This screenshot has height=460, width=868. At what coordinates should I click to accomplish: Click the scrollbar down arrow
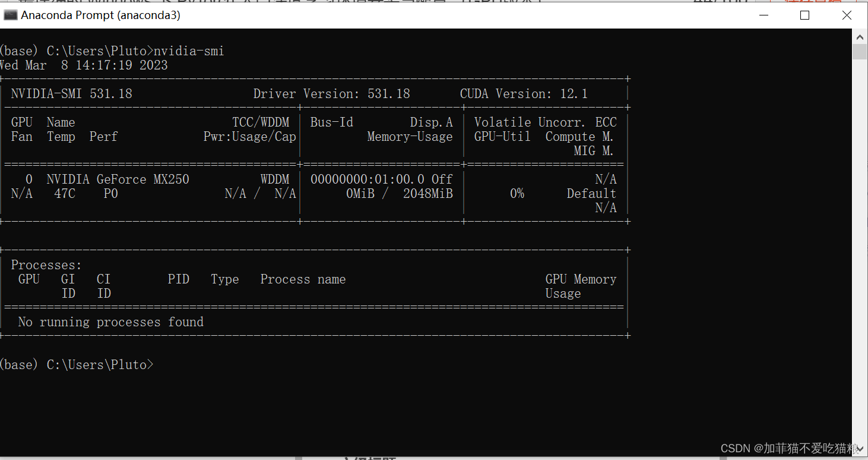point(860,450)
